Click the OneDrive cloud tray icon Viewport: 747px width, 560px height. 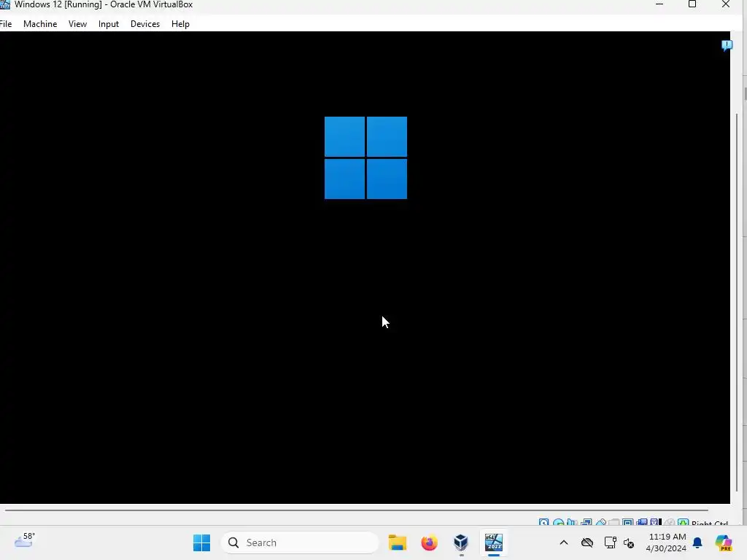click(x=587, y=542)
